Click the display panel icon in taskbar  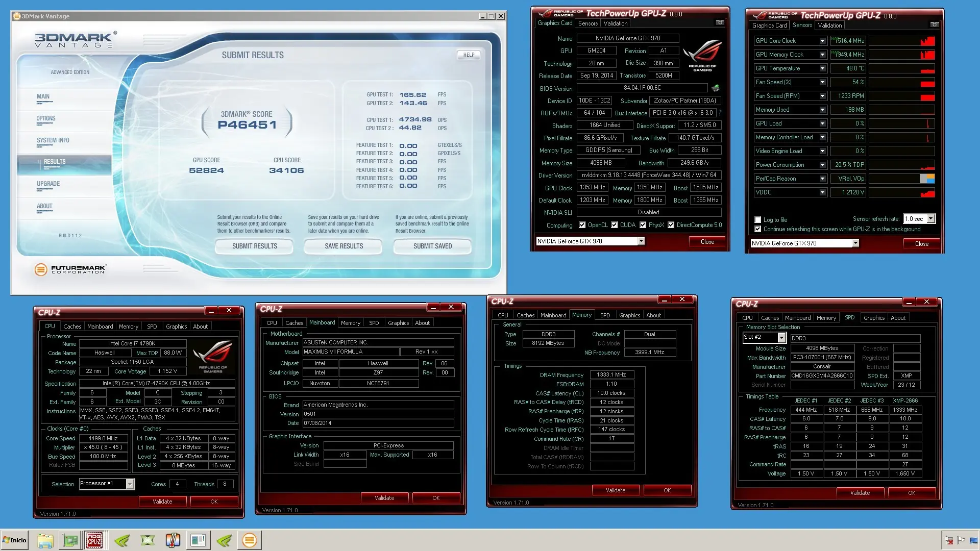(198, 540)
